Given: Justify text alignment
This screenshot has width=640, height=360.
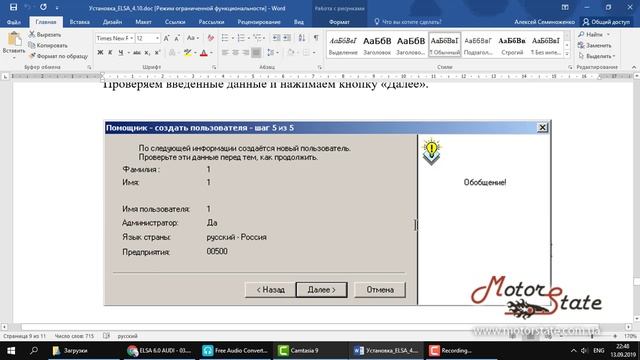Looking at the screenshot, I should click(x=256, y=52).
